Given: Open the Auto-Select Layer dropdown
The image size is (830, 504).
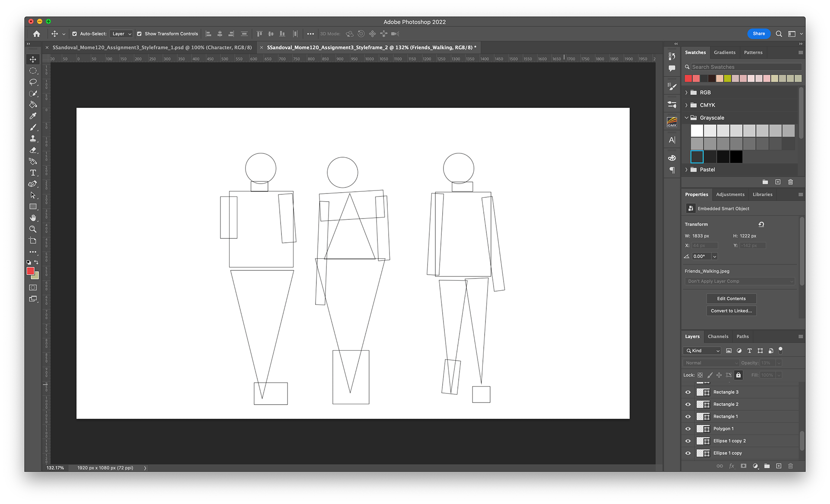Looking at the screenshot, I should (121, 34).
